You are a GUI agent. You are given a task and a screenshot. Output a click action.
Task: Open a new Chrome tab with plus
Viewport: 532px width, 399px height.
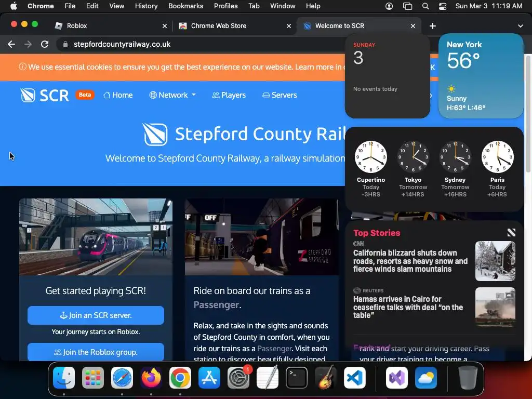(433, 26)
